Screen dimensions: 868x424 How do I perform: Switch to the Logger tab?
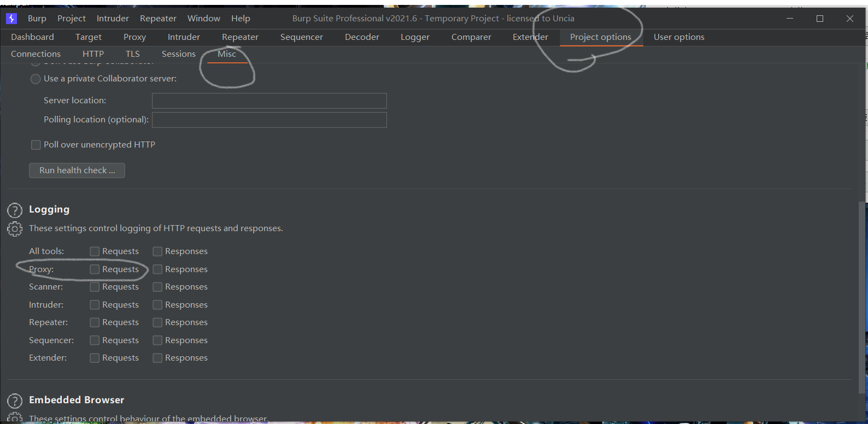coord(415,37)
